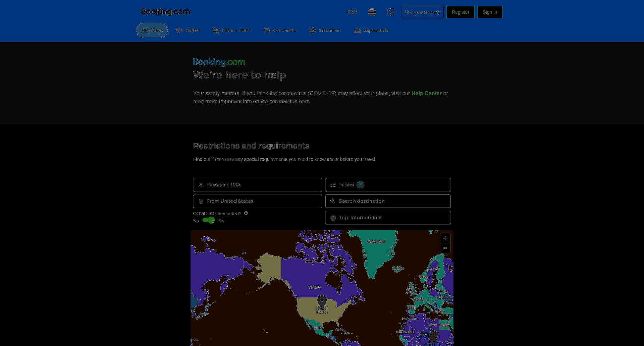Toggle the COVID-19 vaccinated switch

208,220
